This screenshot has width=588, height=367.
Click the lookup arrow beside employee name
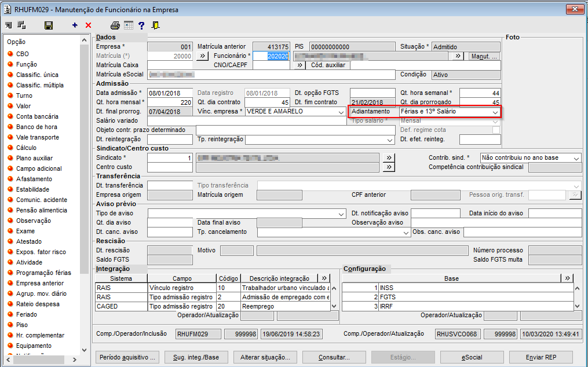pyautogui.click(x=458, y=56)
